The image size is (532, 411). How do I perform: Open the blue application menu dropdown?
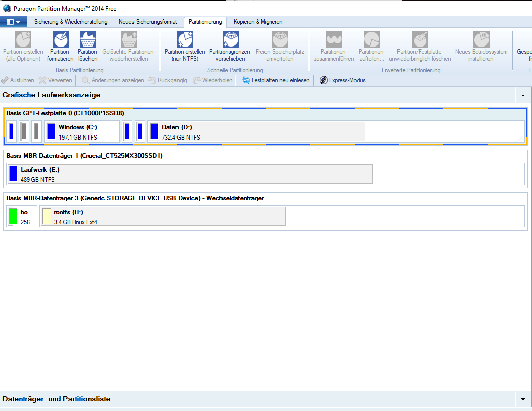point(14,22)
